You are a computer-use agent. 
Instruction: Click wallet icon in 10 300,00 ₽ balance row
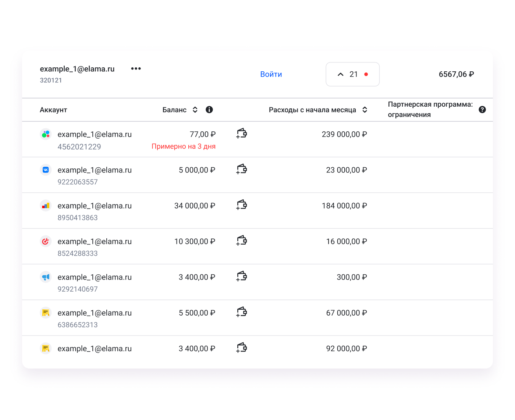(x=241, y=241)
